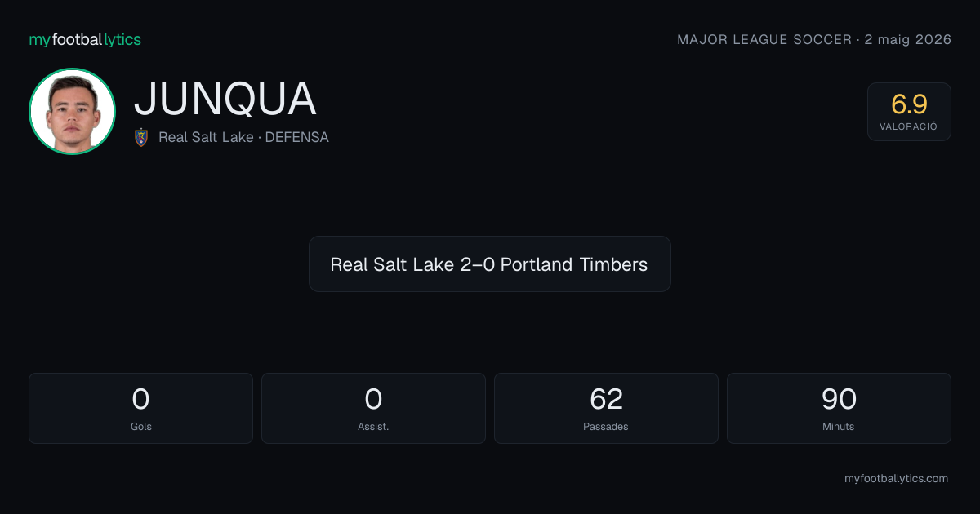Select the Gols stat card
980x514 pixels.
click(140, 408)
